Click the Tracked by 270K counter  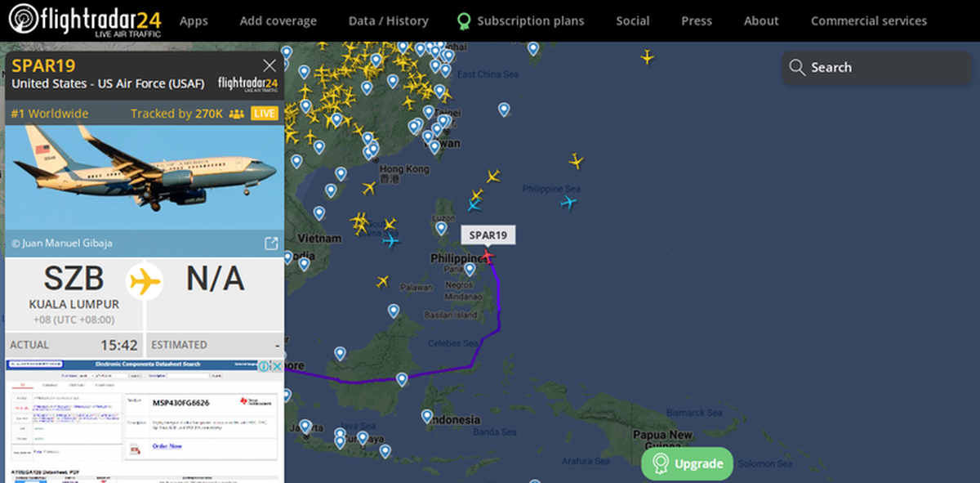click(178, 113)
